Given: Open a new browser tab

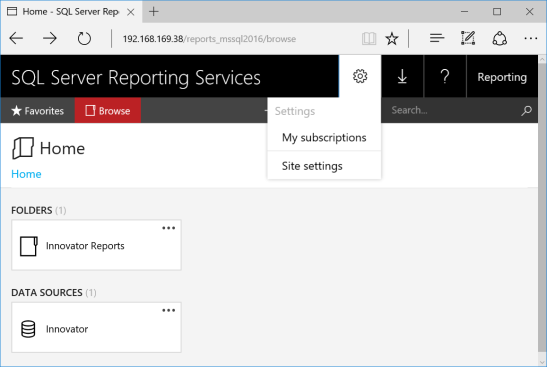Looking at the screenshot, I should click(153, 12).
